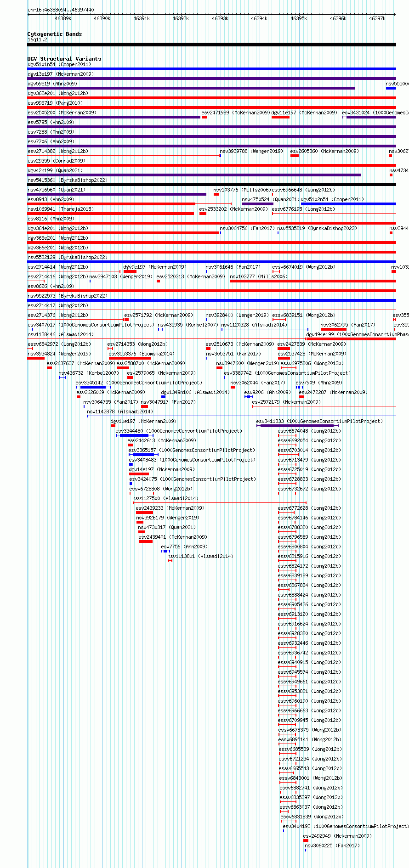This screenshot has width=409, height=868.
Task: Open nsv1127500 (Alsmadi2014) variant
Action: click(165, 499)
